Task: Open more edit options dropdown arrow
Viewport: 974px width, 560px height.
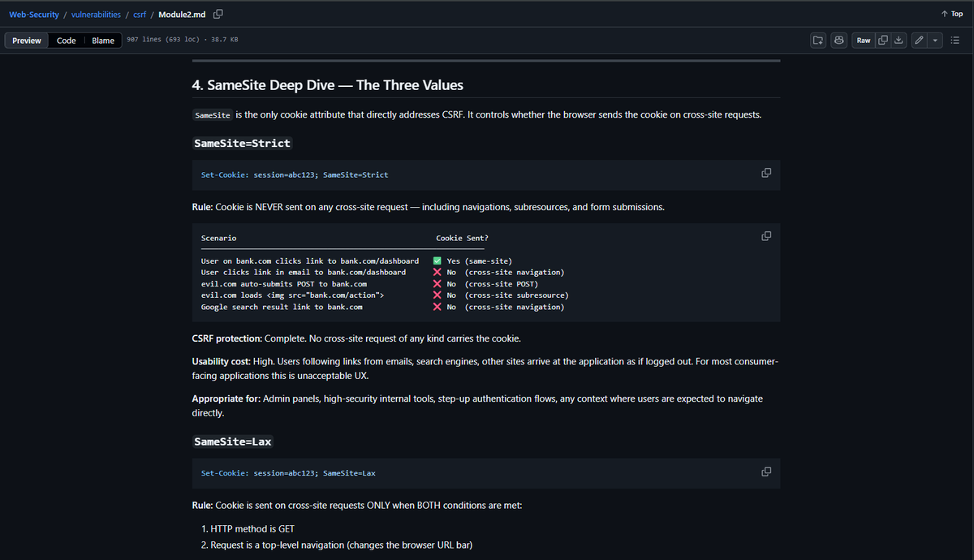Action: [x=934, y=41]
